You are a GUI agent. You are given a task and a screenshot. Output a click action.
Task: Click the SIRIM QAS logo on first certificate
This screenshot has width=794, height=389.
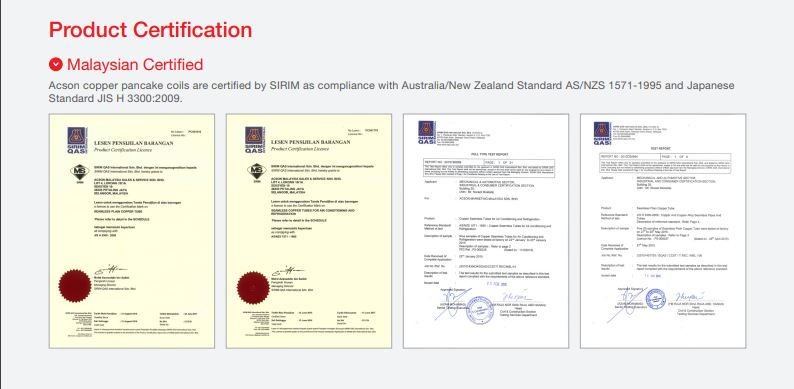[x=77, y=140]
